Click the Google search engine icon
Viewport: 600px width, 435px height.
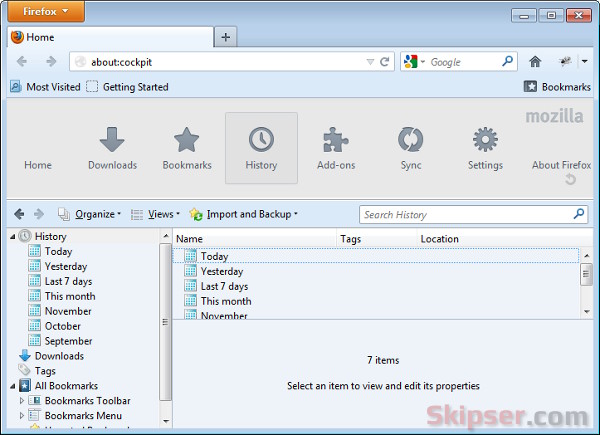[x=411, y=62]
